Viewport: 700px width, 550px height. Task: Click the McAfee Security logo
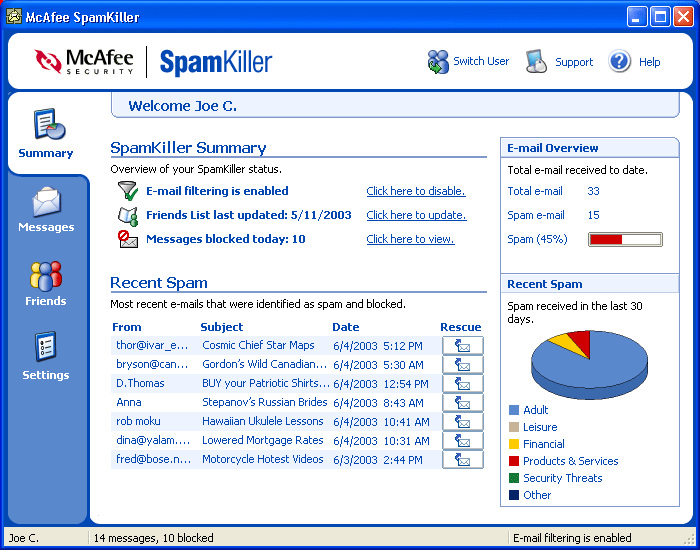pyautogui.click(x=84, y=61)
